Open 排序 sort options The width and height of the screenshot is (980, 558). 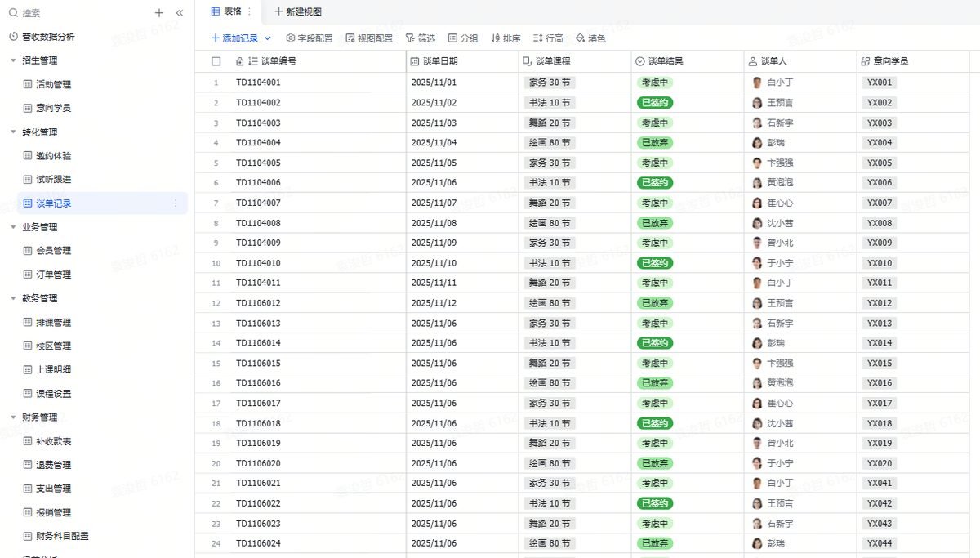506,38
